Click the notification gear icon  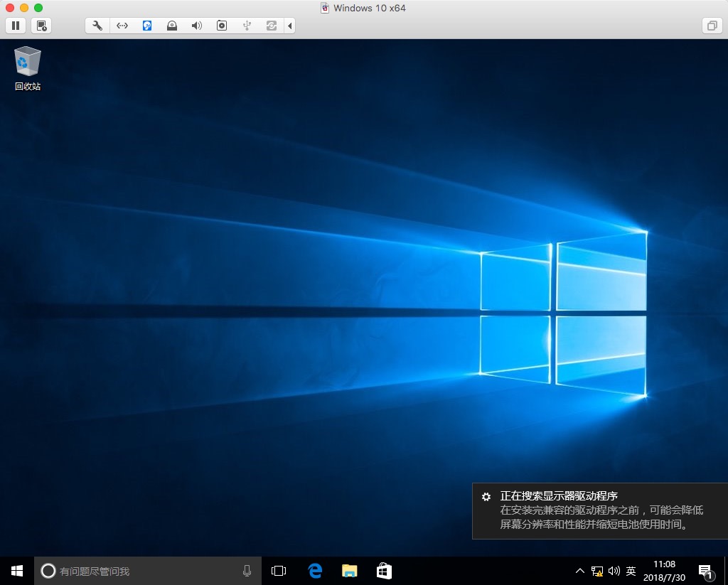tap(486, 496)
